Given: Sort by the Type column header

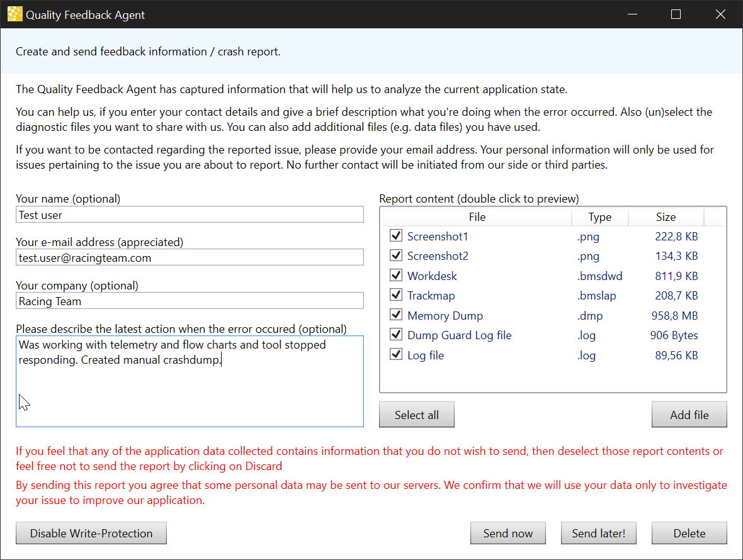Looking at the screenshot, I should click(x=600, y=217).
